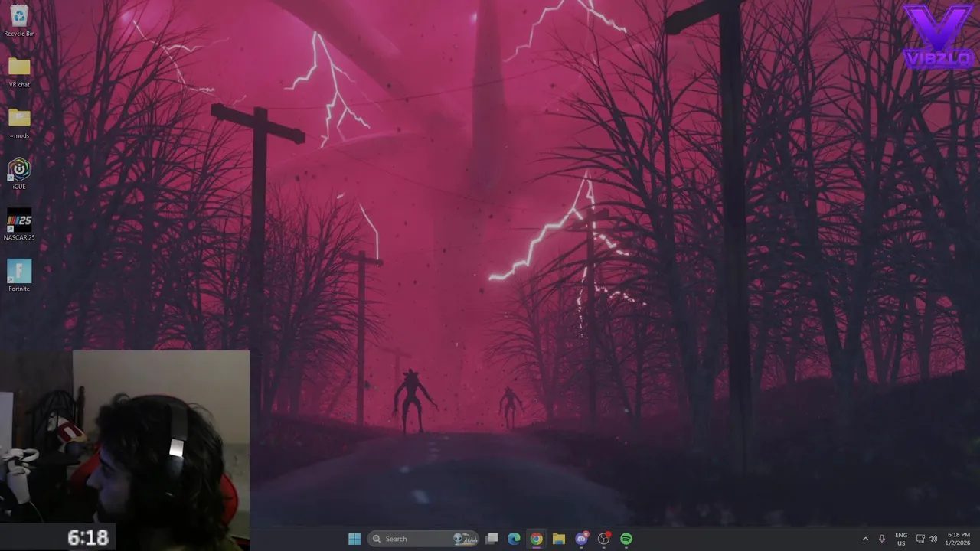Screen dimensions: 980x551
Task: Select the ~mods folder on desktop
Action: pyautogui.click(x=19, y=123)
